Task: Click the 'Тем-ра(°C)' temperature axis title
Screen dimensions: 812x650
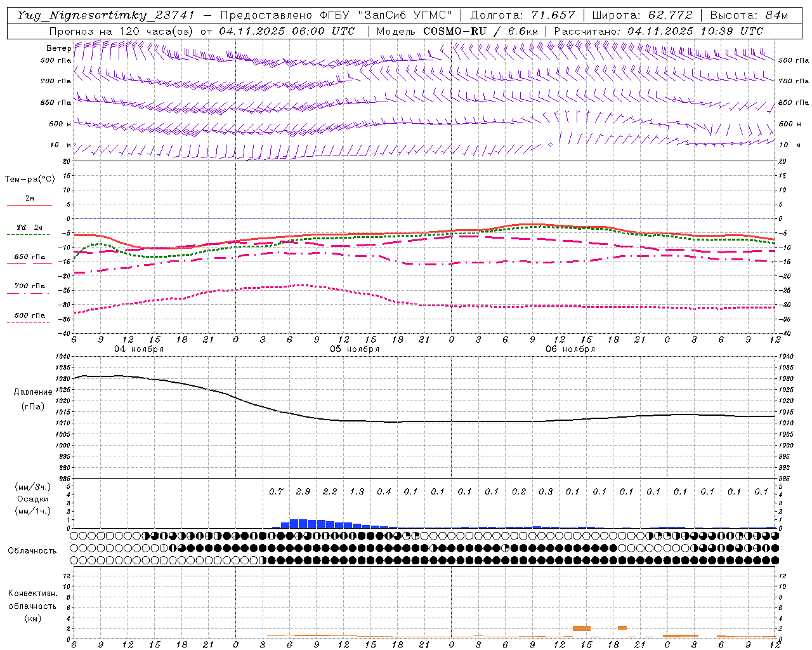Action: tap(30, 180)
